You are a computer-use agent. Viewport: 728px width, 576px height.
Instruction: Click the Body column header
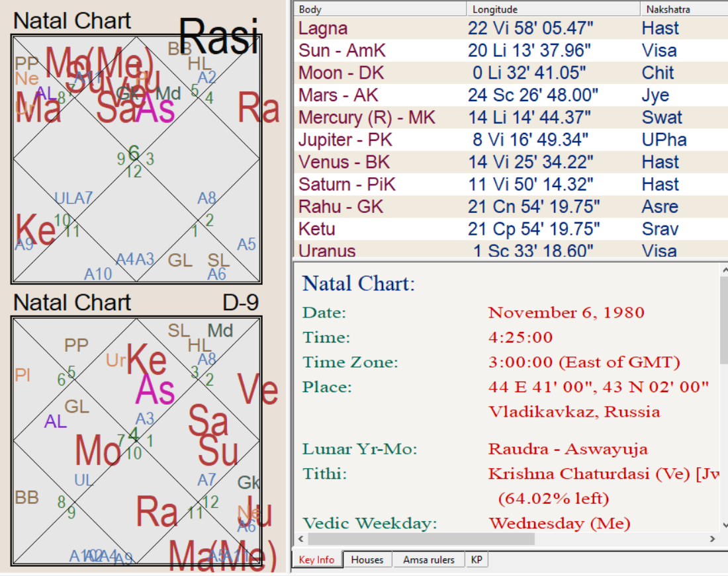pos(381,9)
